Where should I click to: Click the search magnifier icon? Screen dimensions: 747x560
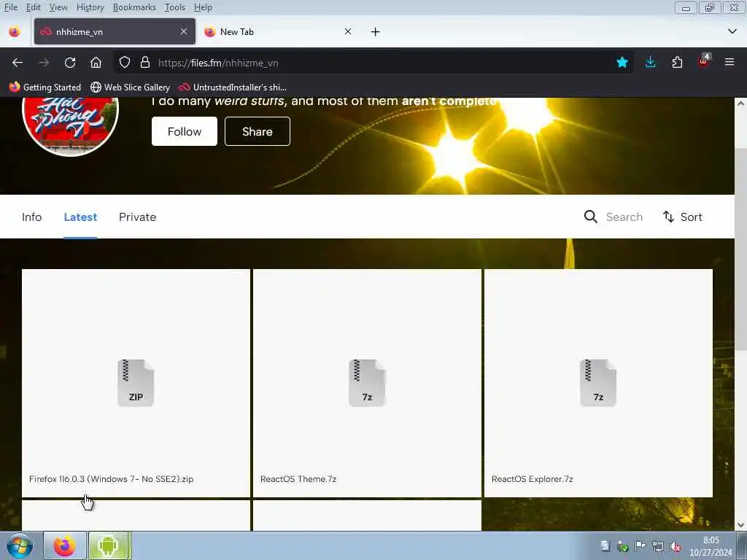tap(591, 217)
